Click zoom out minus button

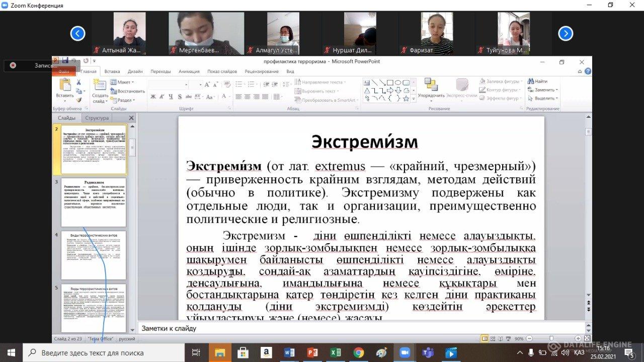[530, 338]
